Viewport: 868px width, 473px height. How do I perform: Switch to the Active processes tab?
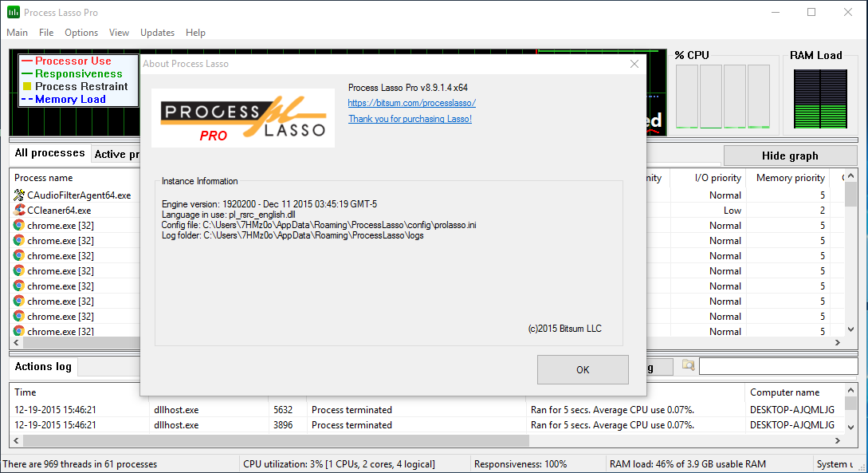116,155
